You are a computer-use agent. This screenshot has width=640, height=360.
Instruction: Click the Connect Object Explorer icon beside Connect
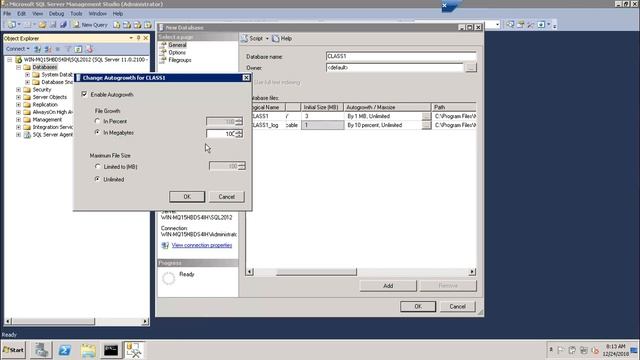37,49
